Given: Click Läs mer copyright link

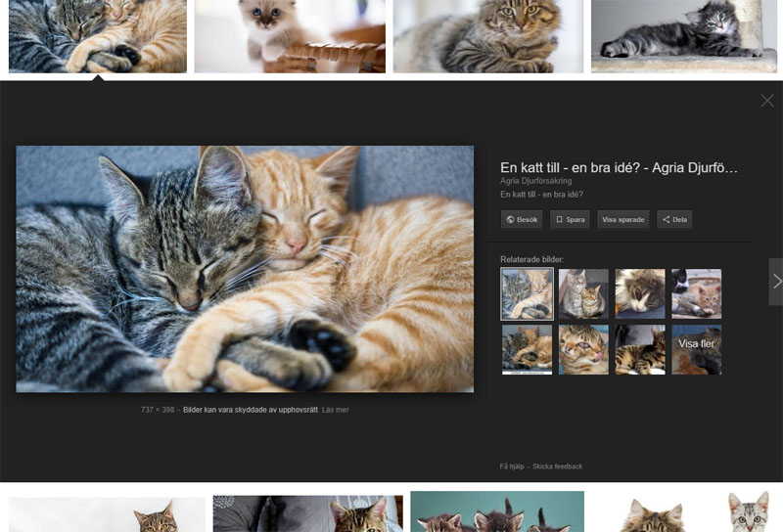Looking at the screenshot, I should click(335, 410).
